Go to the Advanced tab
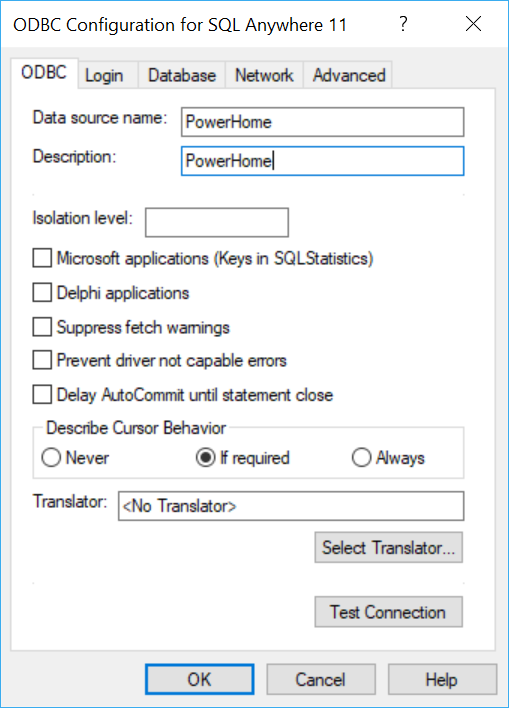509x708 pixels. pos(349,75)
